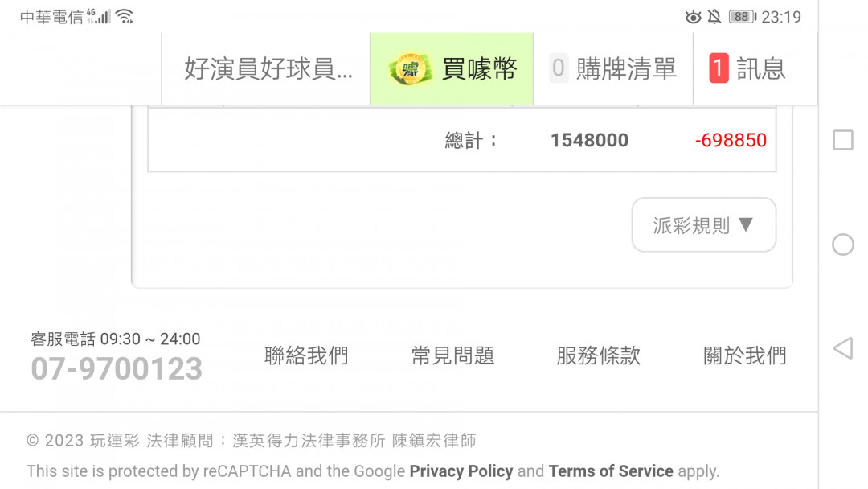Open Google Terms of Service link
This screenshot has height=489, width=868.
[x=611, y=471]
